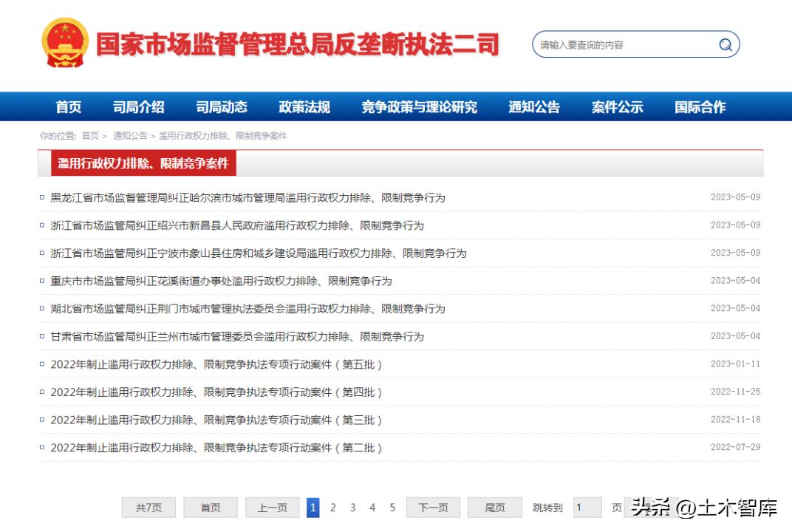Open the 司局介绍 navigation menu item

[x=140, y=106]
